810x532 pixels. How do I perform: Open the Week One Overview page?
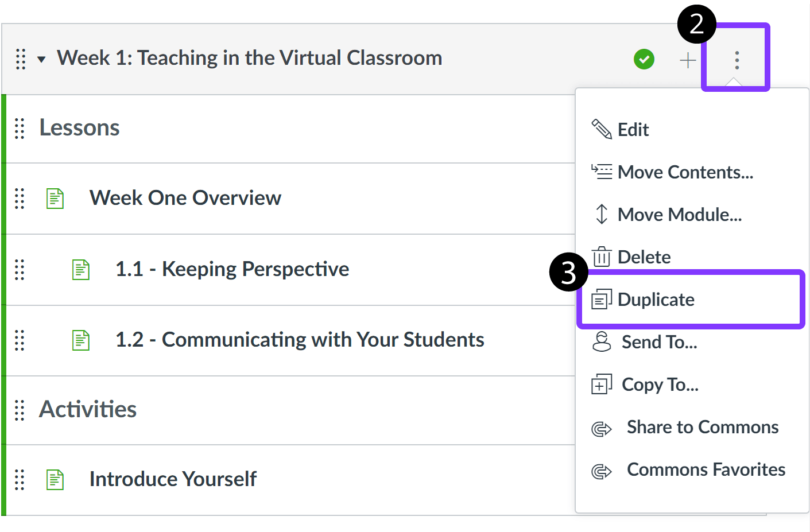(185, 198)
